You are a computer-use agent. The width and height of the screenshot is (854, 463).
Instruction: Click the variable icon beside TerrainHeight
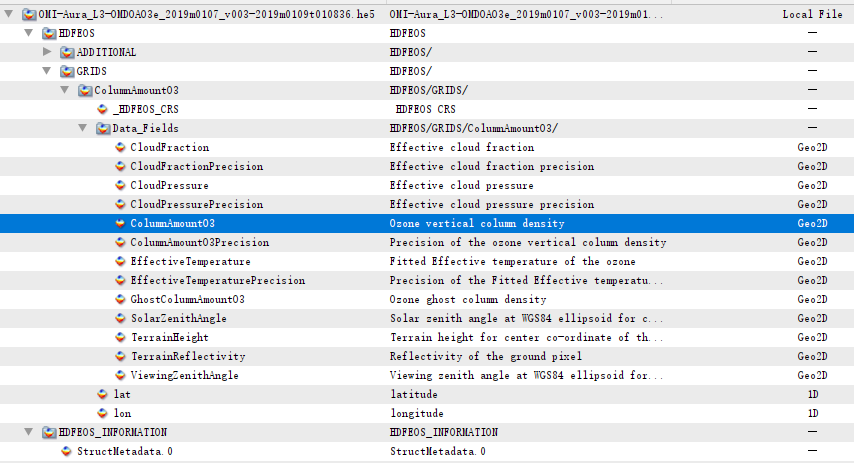(x=121, y=338)
